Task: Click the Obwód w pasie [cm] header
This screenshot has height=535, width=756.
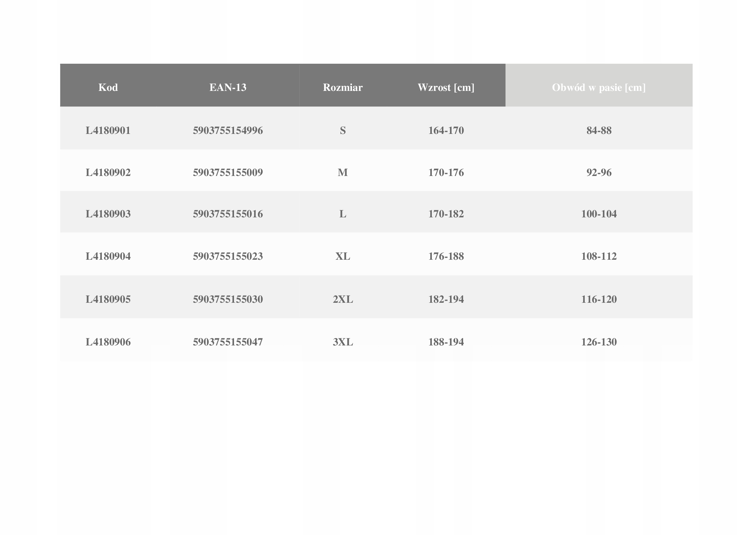Action: (599, 87)
